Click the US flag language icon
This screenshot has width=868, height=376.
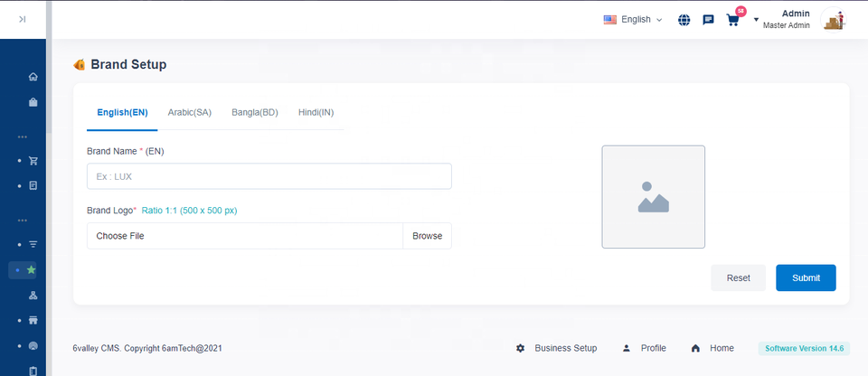coord(610,20)
